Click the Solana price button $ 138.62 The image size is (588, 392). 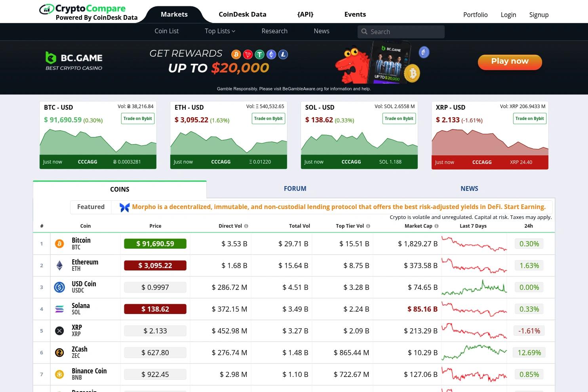[x=155, y=309]
